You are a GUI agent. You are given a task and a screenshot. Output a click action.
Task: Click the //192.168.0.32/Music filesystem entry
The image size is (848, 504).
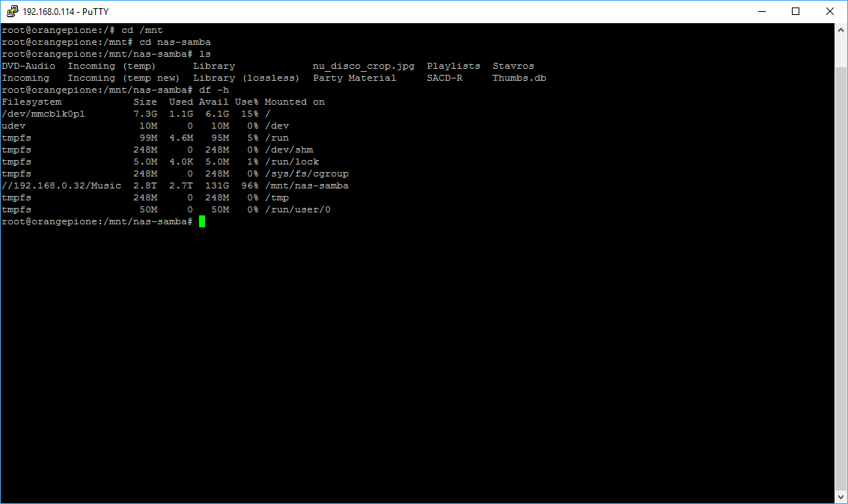pos(61,185)
